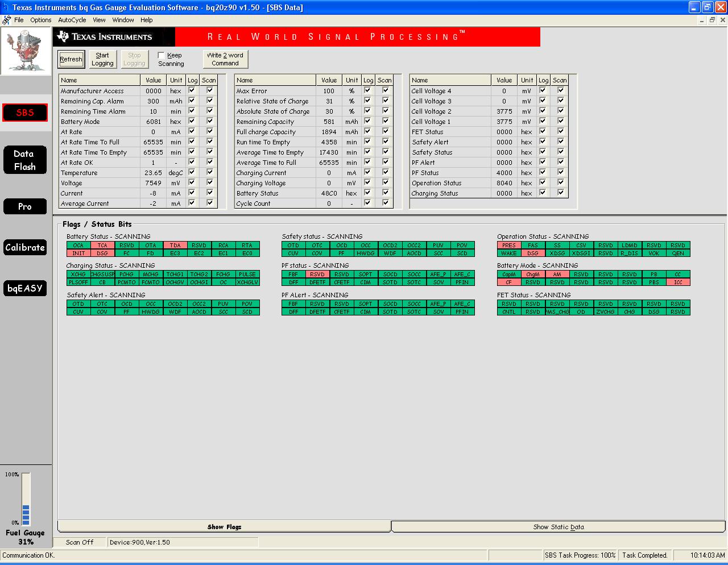Toggle Log checkbox for Max Error
728x565 pixels.
(367, 90)
